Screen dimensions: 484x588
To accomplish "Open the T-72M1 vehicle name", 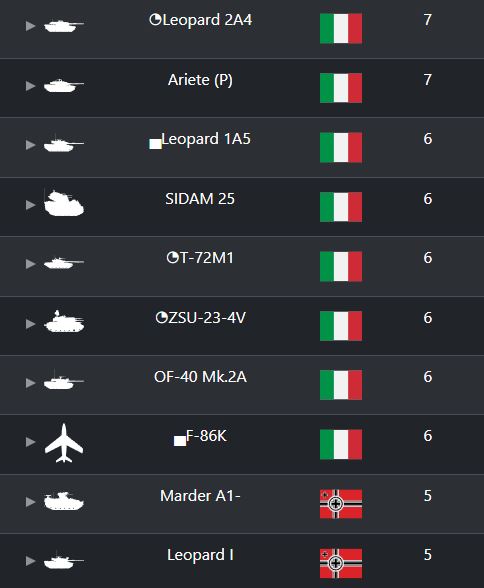I will click(x=207, y=258).
